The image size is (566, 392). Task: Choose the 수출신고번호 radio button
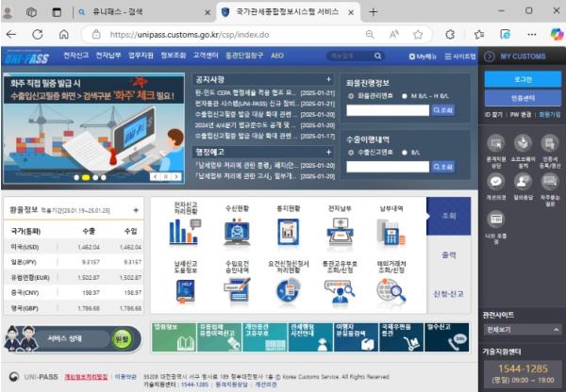pyautogui.click(x=351, y=151)
